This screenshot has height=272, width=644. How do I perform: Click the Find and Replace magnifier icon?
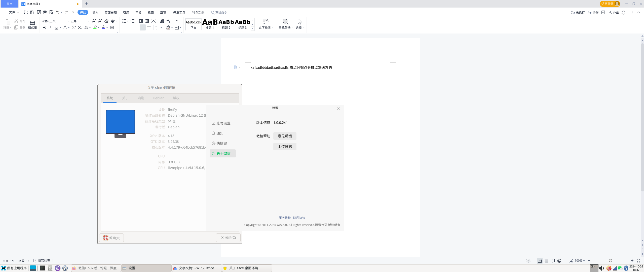click(285, 22)
